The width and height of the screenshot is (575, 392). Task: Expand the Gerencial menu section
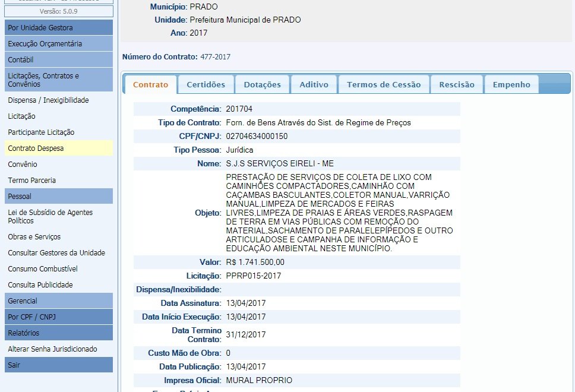tap(58, 301)
